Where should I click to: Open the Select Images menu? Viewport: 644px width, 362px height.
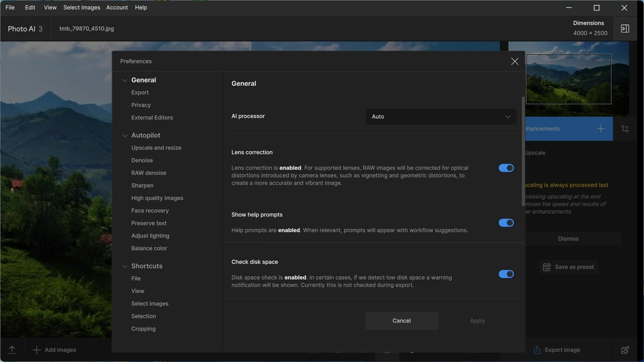[82, 8]
